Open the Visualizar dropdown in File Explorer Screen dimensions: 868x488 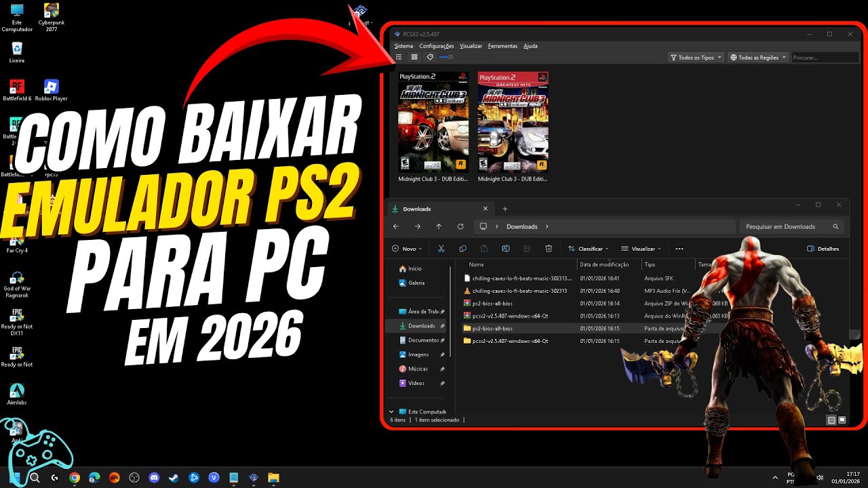pos(641,249)
